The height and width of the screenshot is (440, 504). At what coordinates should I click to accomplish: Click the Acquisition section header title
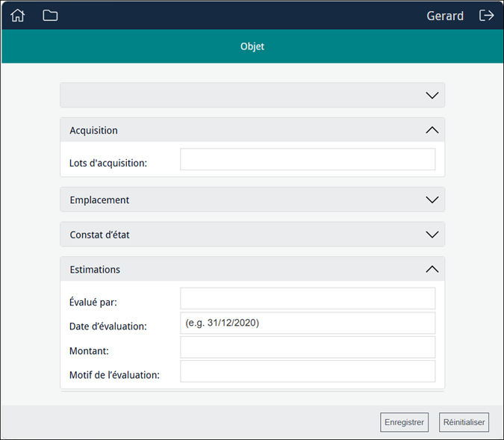coord(93,130)
